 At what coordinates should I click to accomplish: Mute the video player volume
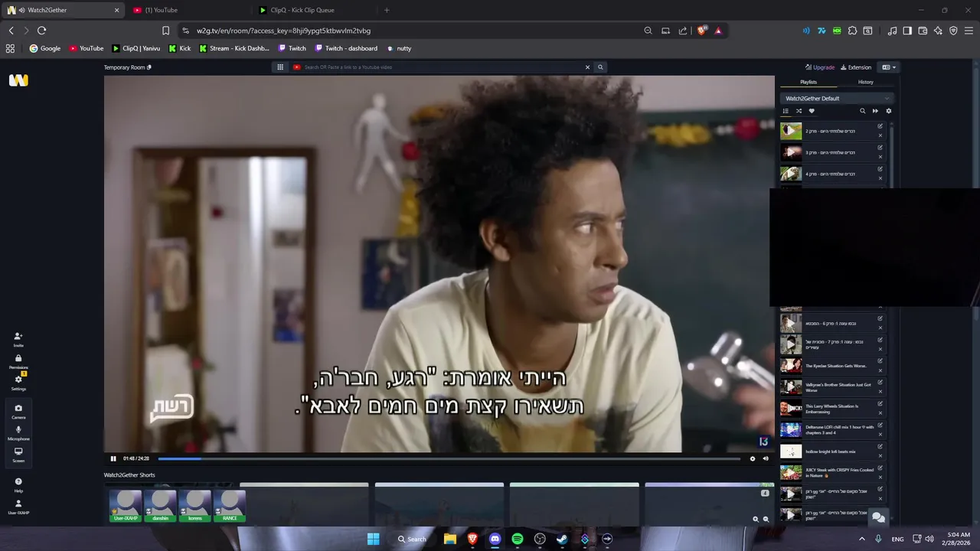point(766,458)
